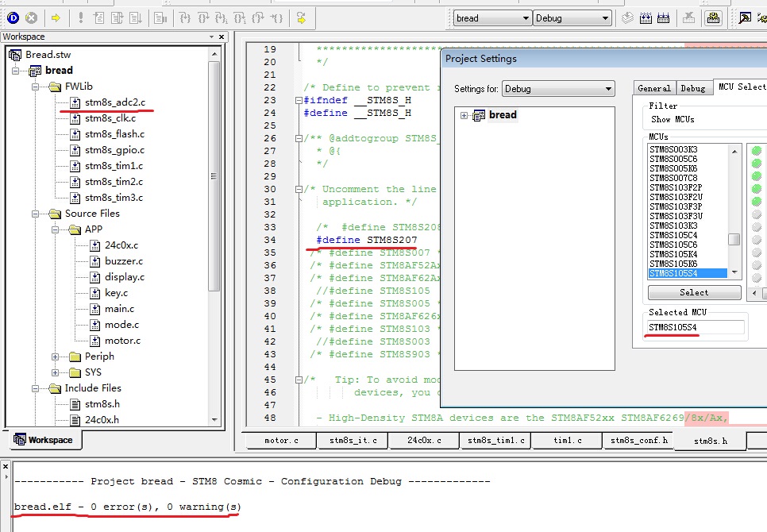Click the Workspace tab at the panel bottom
The width and height of the screenshot is (767, 532).
click(45, 440)
